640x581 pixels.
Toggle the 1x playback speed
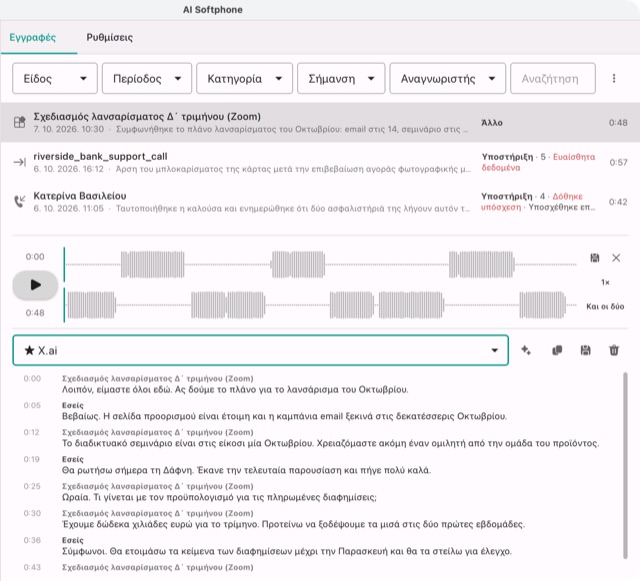tap(605, 282)
